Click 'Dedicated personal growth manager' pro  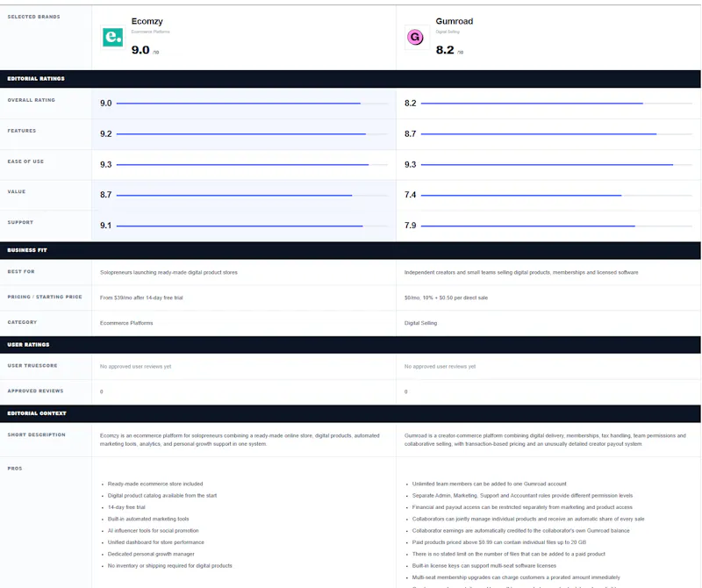click(151, 554)
